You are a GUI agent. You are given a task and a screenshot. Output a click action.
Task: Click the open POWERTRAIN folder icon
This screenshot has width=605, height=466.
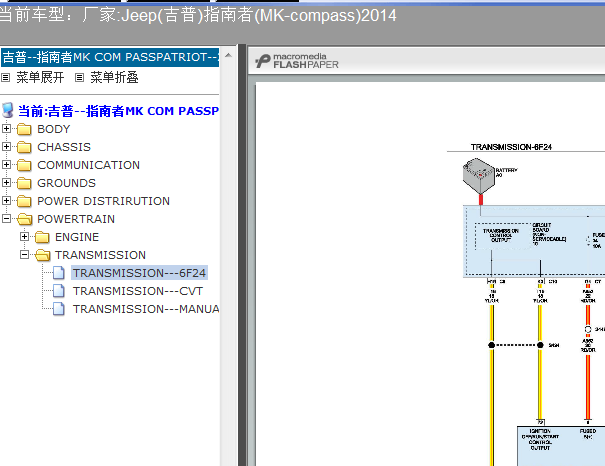[x=25, y=219]
